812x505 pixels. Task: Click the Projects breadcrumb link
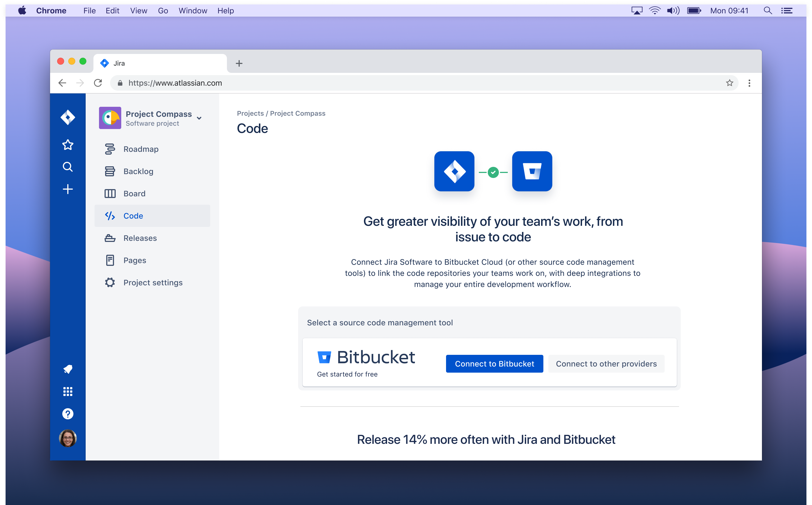click(x=250, y=113)
